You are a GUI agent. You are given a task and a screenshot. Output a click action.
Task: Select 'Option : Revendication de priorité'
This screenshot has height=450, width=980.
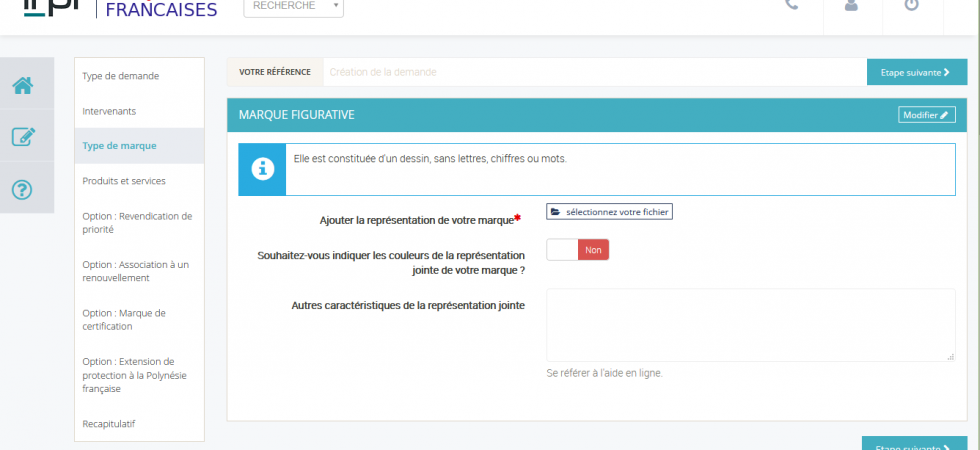tap(136, 222)
